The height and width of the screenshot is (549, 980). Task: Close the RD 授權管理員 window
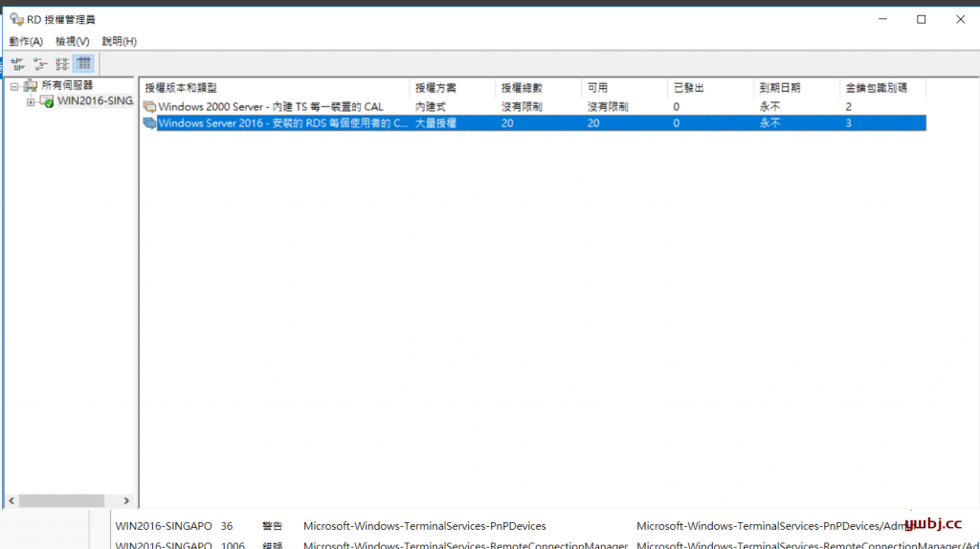(x=961, y=19)
